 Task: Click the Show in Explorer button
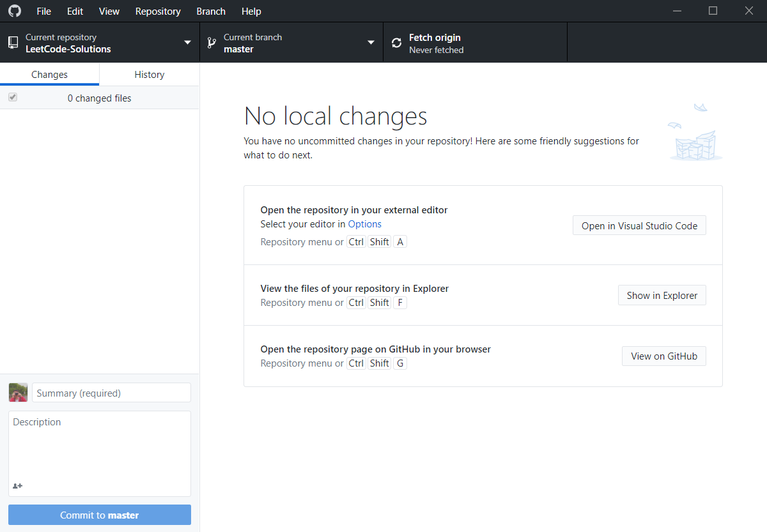pos(662,295)
